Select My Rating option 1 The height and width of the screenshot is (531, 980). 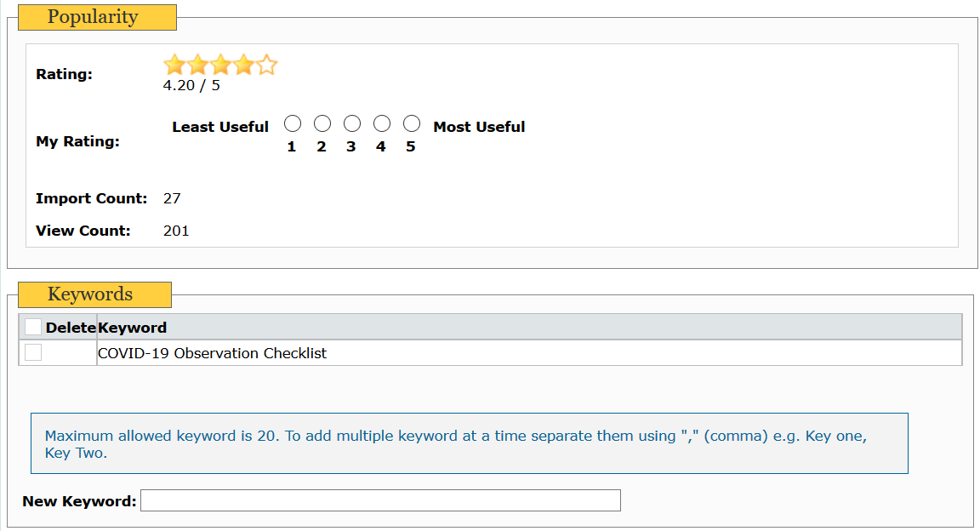pos(292,124)
